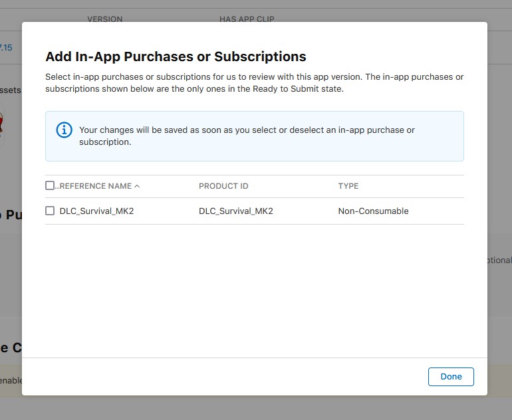This screenshot has width=512, height=420.
Task: Click the DLC_Survival_MK2 reference name text
Action: tap(97, 211)
